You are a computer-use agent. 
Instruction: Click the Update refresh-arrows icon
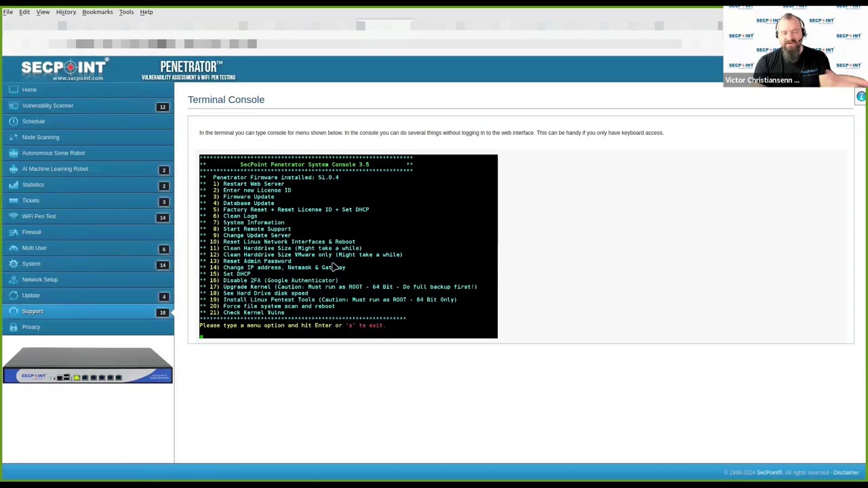[x=14, y=296]
